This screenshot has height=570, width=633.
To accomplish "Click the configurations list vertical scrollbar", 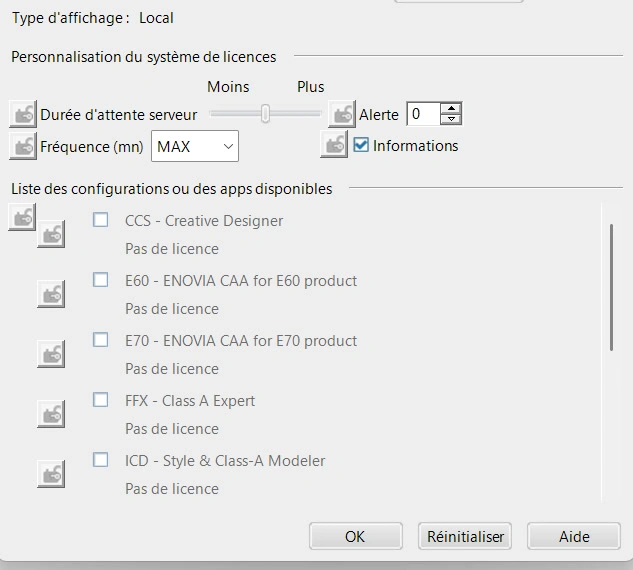I will click(x=612, y=286).
